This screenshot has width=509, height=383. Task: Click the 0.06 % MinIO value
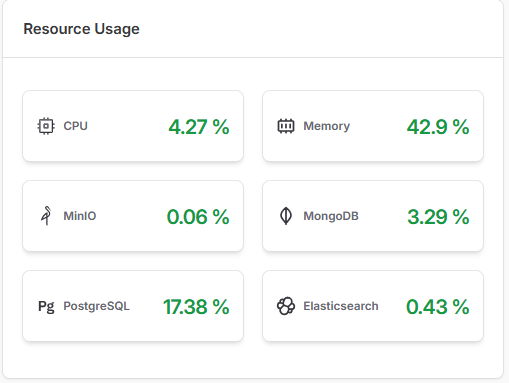coord(198,217)
